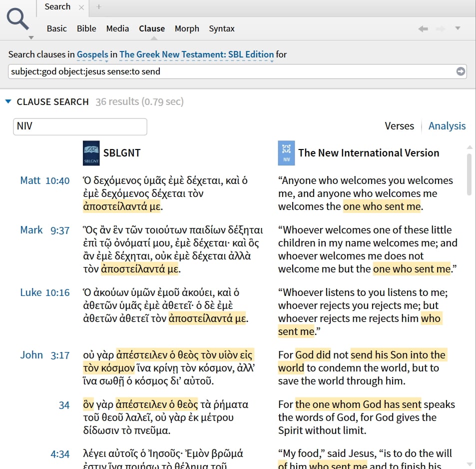Go back with the left arrow
This screenshot has height=469, width=476.
[423, 29]
